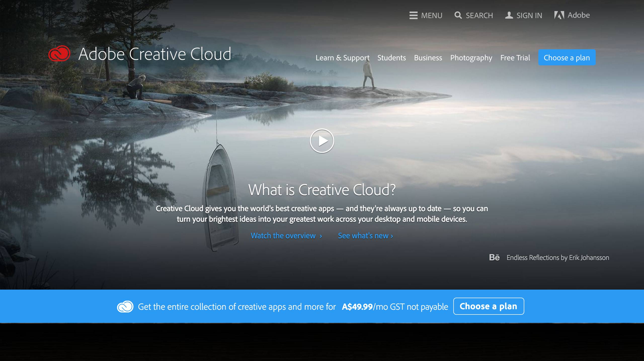Click Choose a plan in bottom banner

tap(489, 306)
